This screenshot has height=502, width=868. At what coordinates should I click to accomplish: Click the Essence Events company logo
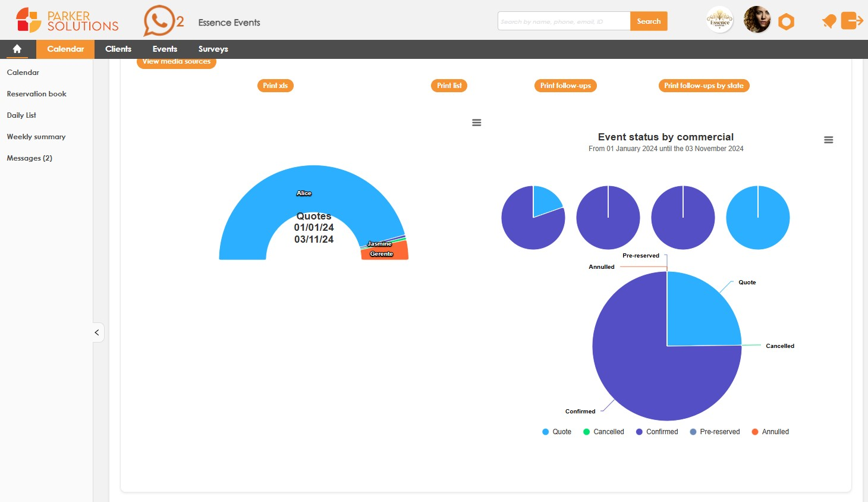point(719,20)
